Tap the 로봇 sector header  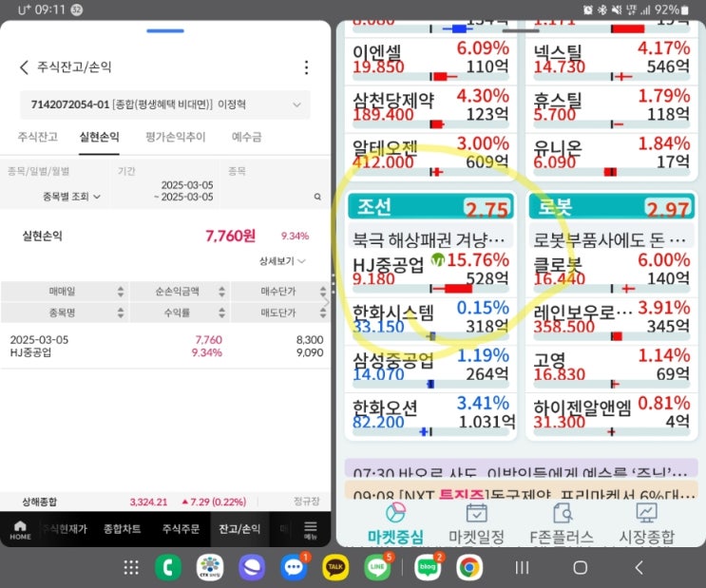tap(611, 207)
